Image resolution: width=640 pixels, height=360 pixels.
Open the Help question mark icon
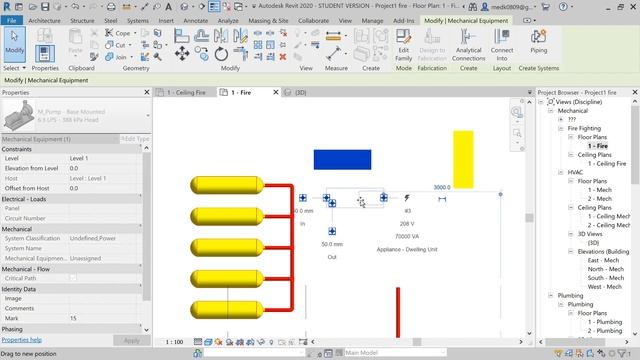tap(563, 7)
